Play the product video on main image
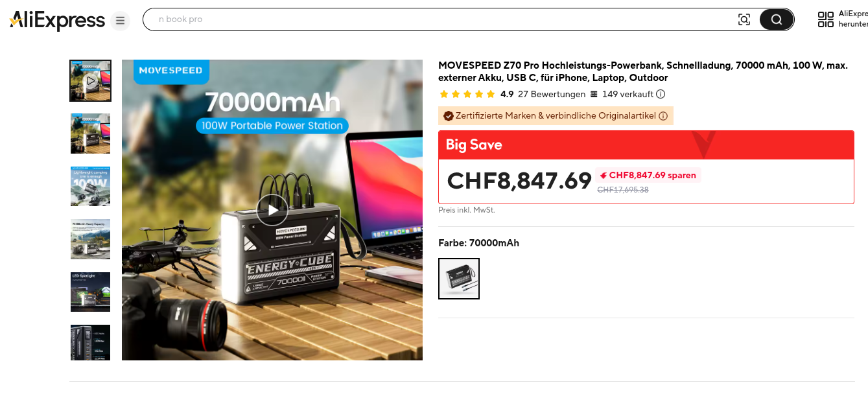 (x=272, y=209)
